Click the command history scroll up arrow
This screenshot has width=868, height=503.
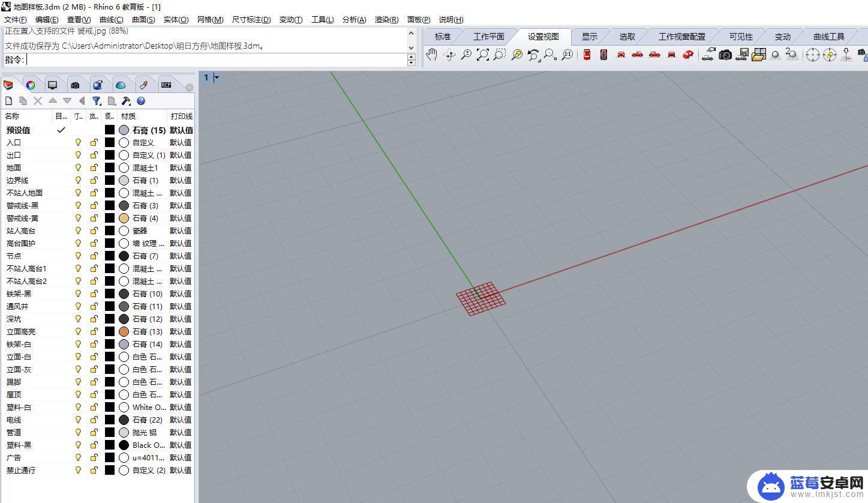click(x=411, y=33)
